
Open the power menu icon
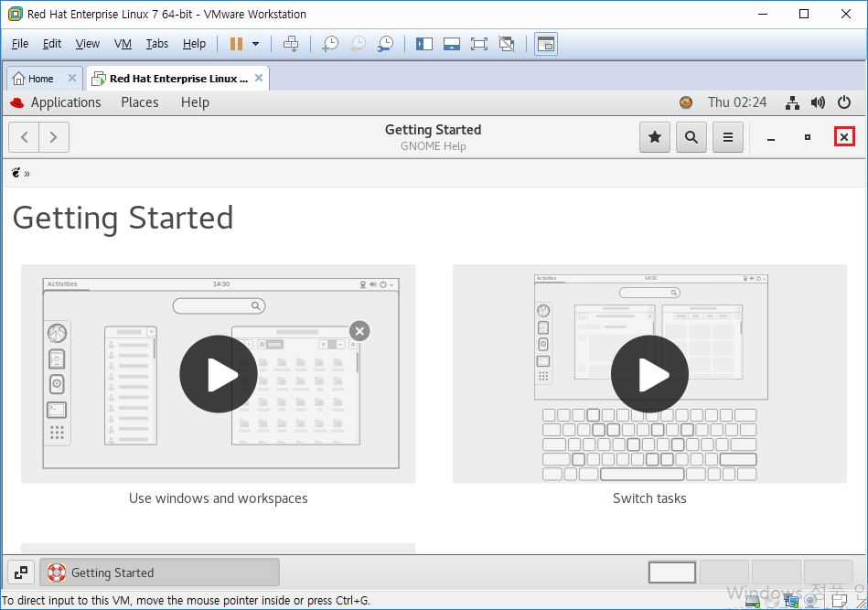(x=843, y=102)
